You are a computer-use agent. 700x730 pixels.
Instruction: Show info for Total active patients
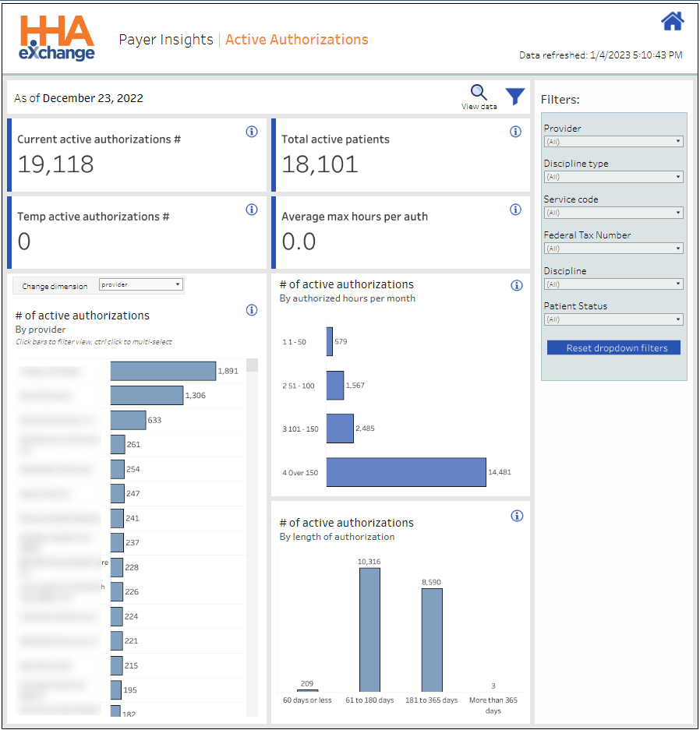pos(515,132)
